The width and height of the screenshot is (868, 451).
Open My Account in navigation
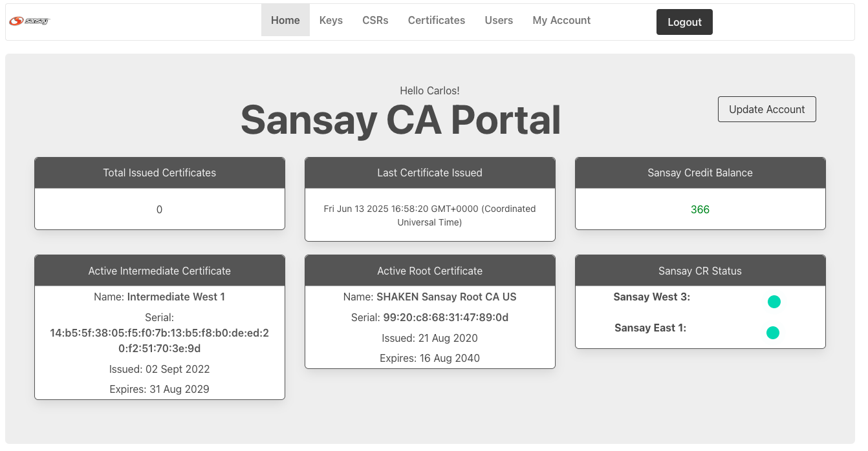pos(561,20)
